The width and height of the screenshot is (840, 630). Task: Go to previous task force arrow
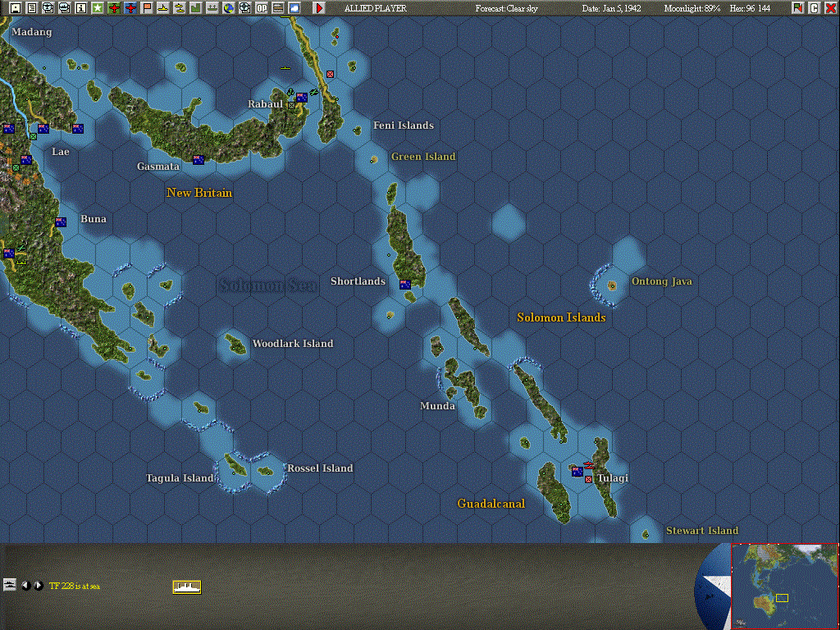coord(25,586)
